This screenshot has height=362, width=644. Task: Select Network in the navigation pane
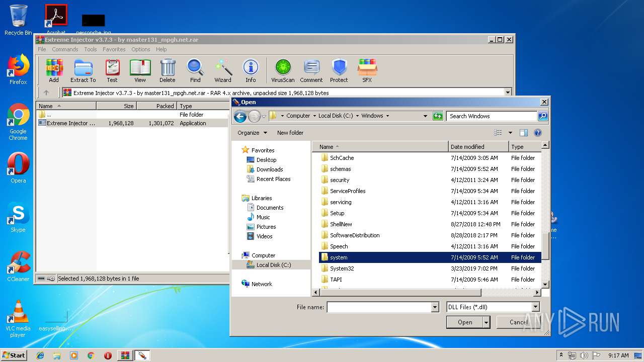click(x=262, y=284)
